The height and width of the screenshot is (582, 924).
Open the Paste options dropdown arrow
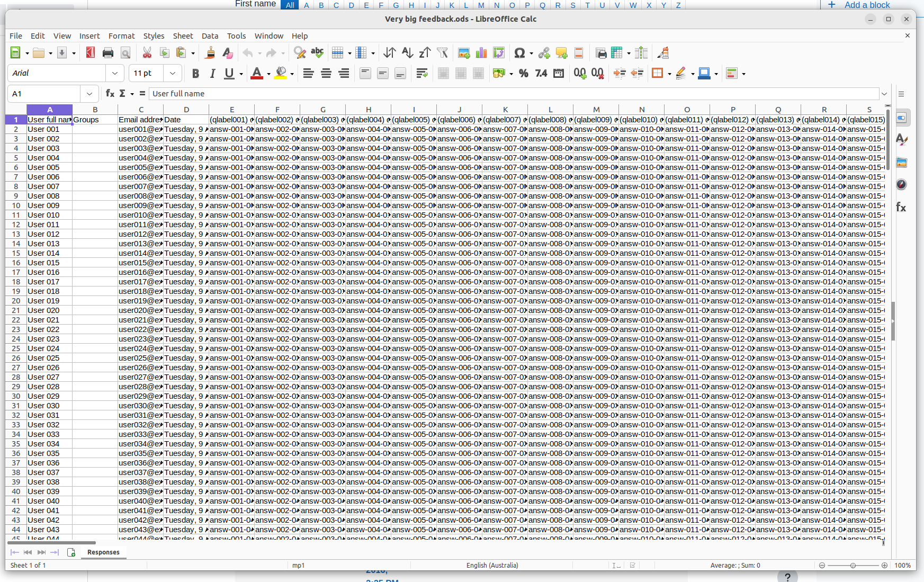pyautogui.click(x=193, y=53)
